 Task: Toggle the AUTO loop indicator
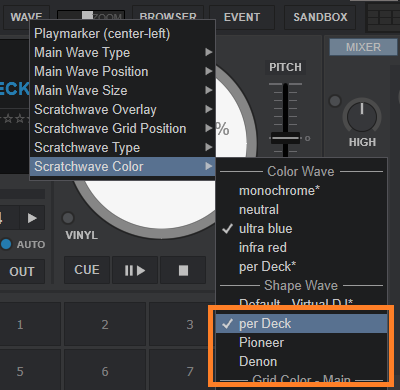[x=6, y=244]
